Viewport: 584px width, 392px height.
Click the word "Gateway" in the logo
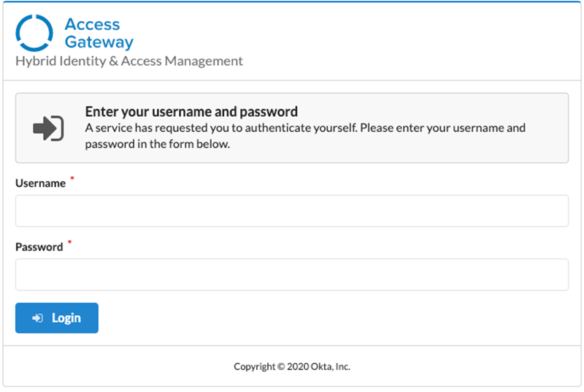click(x=99, y=42)
